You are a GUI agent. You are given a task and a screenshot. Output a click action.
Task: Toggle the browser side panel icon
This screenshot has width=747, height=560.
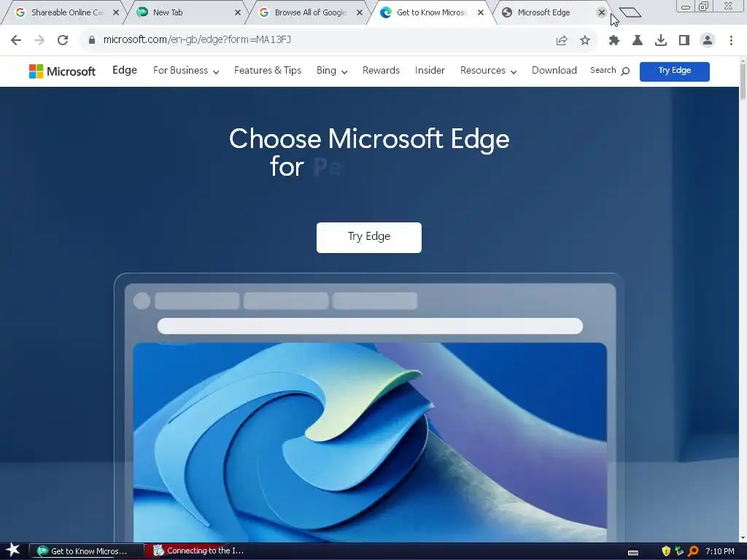[684, 41]
